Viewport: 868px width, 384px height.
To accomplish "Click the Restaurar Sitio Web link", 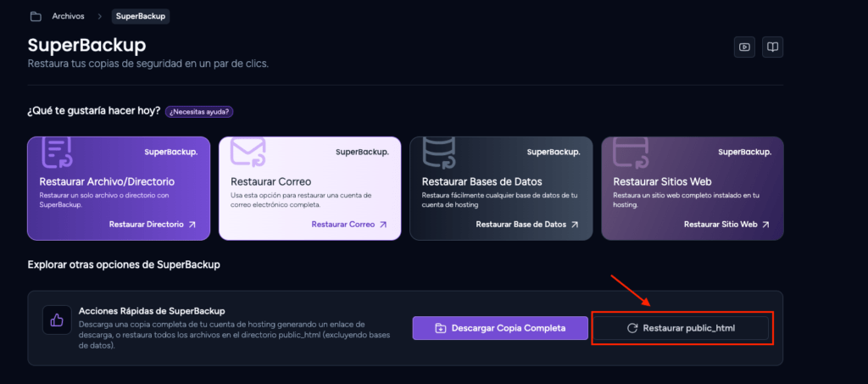I will tap(726, 225).
